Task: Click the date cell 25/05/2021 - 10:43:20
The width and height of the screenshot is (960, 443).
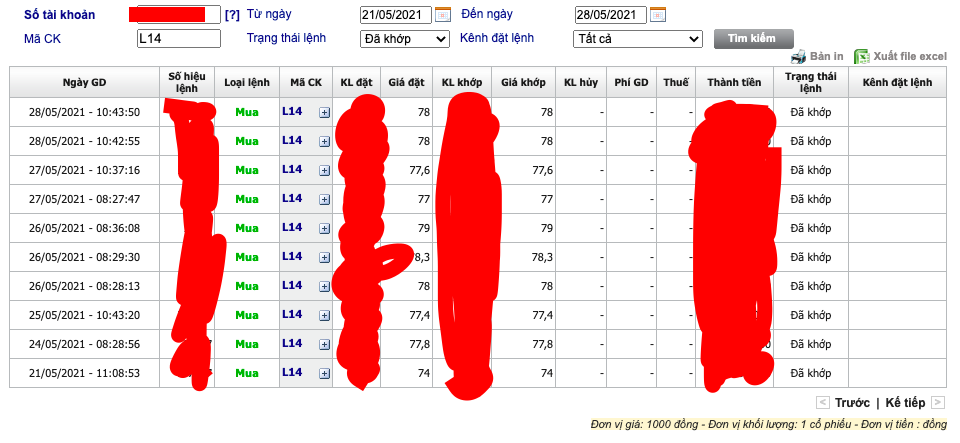Action: coord(84,315)
